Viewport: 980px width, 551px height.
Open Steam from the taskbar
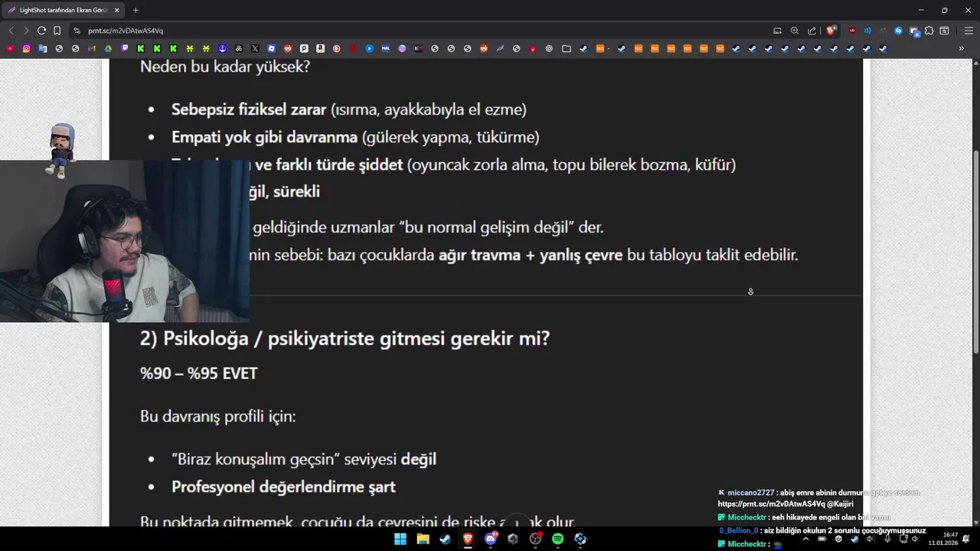pyautogui.click(x=445, y=539)
